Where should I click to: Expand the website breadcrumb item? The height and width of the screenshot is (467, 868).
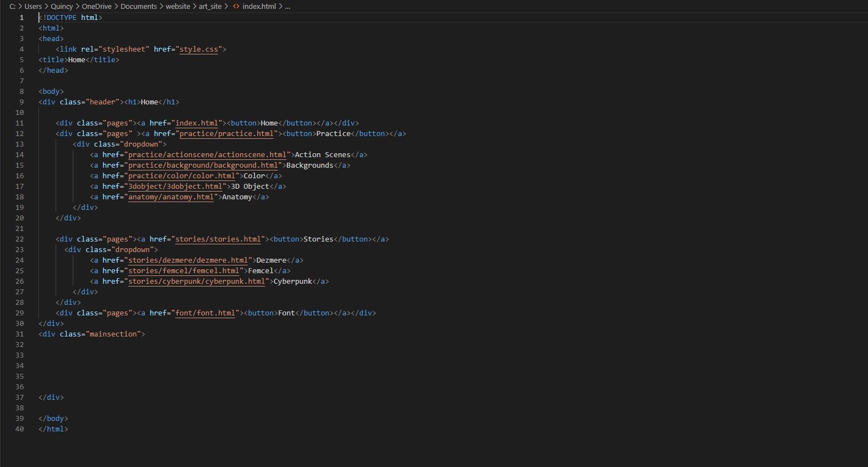178,6
